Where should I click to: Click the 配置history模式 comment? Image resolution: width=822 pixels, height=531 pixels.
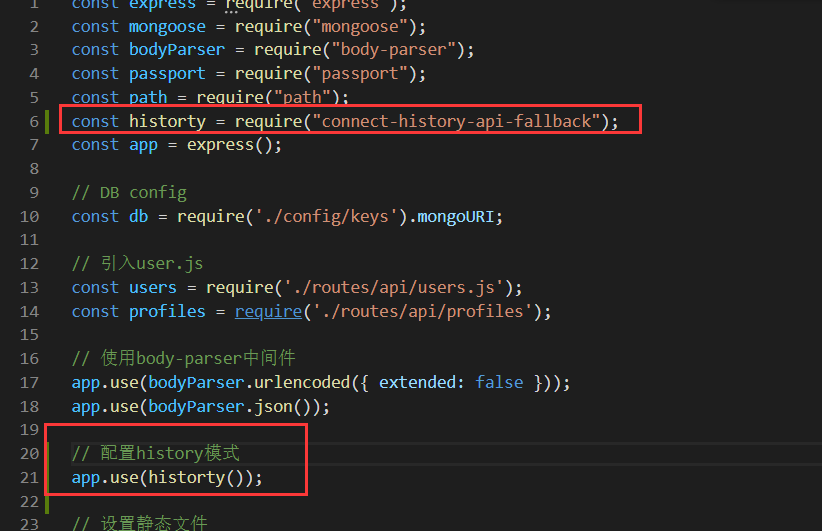click(156, 453)
